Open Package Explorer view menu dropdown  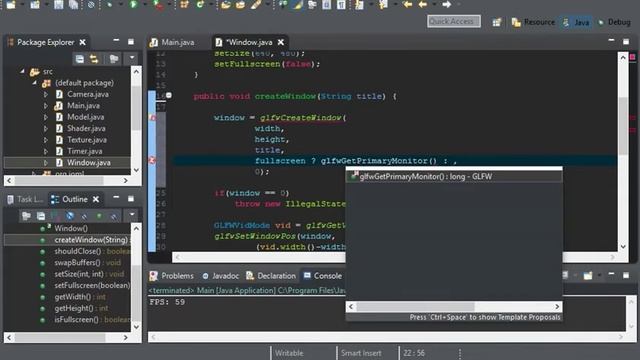(x=132, y=58)
